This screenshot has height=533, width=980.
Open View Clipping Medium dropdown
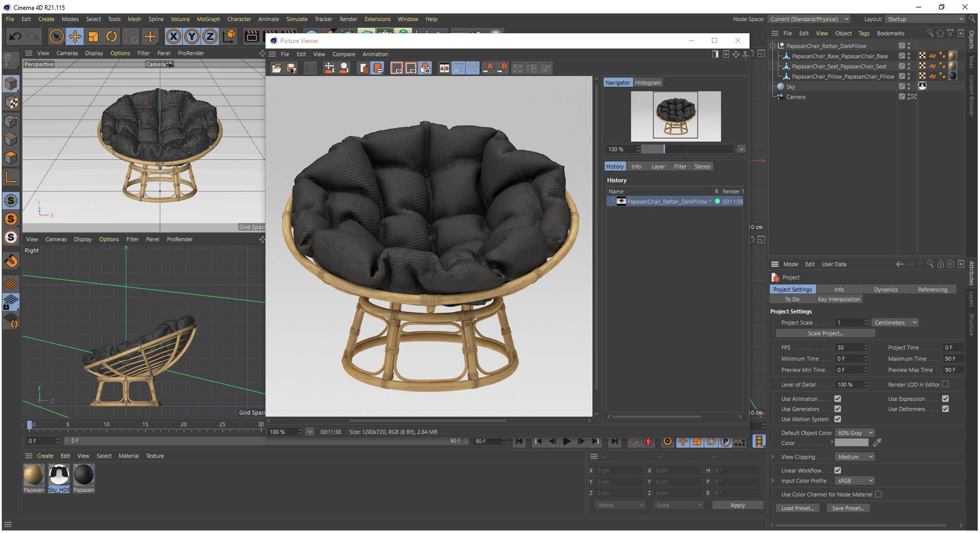coord(855,457)
